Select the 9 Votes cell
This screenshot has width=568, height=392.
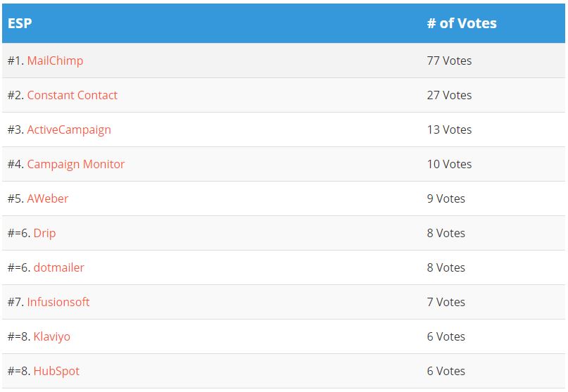coord(446,198)
